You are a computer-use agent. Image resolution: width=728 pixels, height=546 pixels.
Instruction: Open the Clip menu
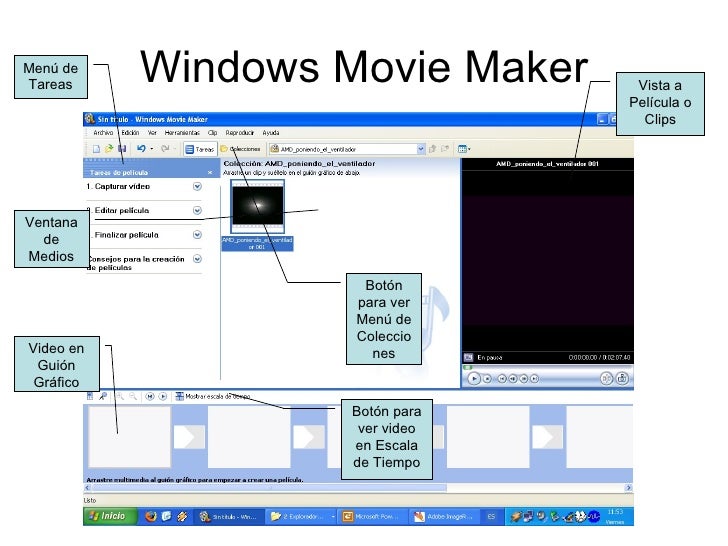tap(213, 133)
